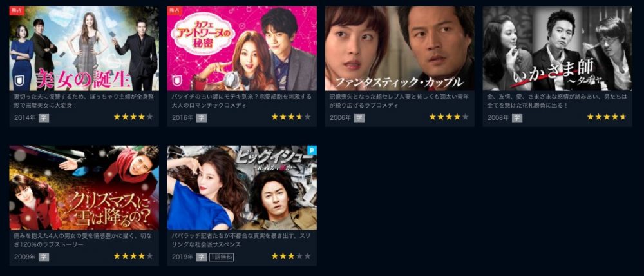
Task: Click the star rating of 美女の誕生
Action: (x=133, y=117)
